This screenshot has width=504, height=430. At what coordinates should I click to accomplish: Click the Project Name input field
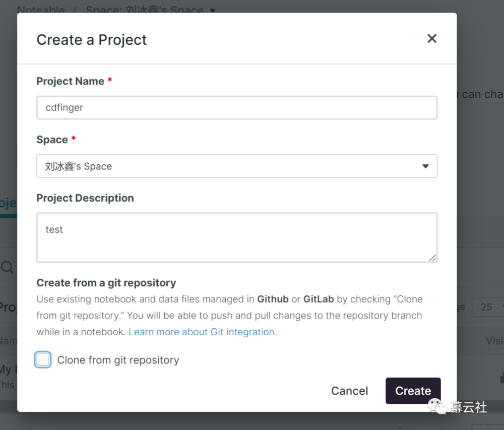tap(237, 108)
